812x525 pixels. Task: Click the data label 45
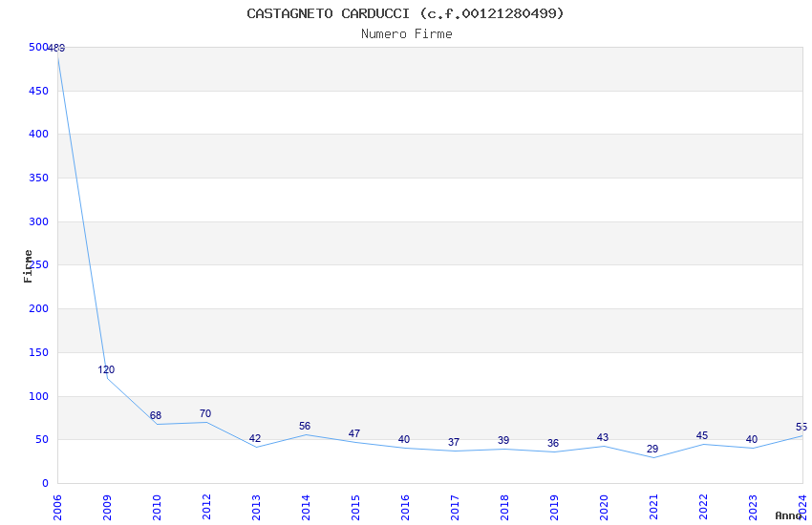tap(702, 436)
